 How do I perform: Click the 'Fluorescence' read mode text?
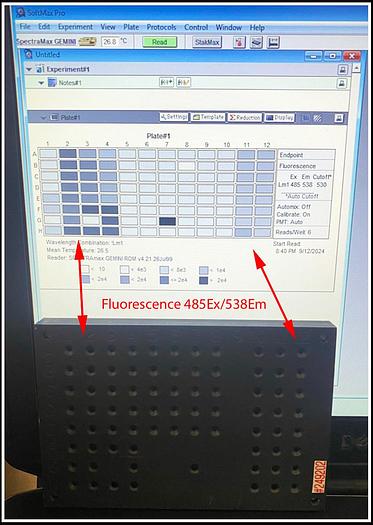click(298, 166)
